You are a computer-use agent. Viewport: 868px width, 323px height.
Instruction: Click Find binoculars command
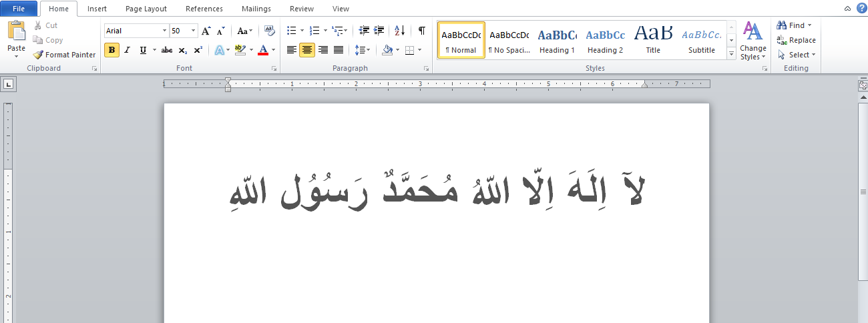click(x=795, y=25)
